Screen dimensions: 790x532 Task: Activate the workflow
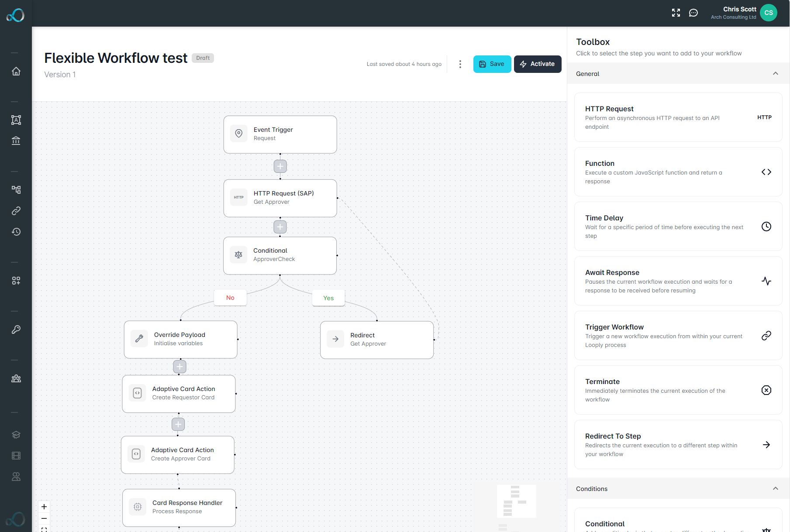(538, 64)
